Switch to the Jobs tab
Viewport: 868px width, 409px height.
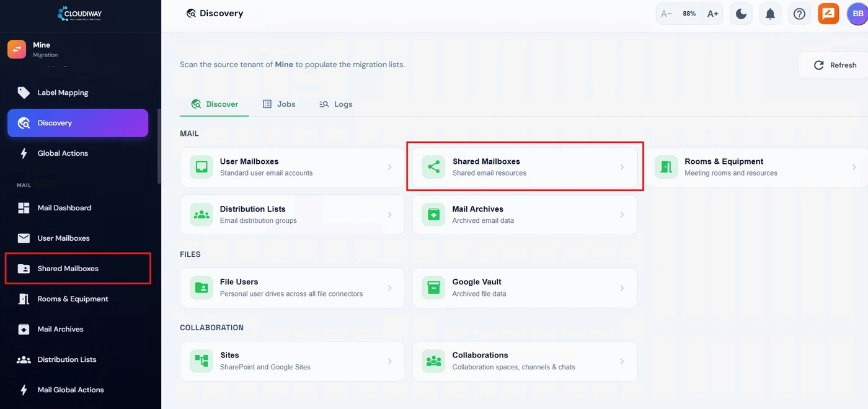coord(279,104)
